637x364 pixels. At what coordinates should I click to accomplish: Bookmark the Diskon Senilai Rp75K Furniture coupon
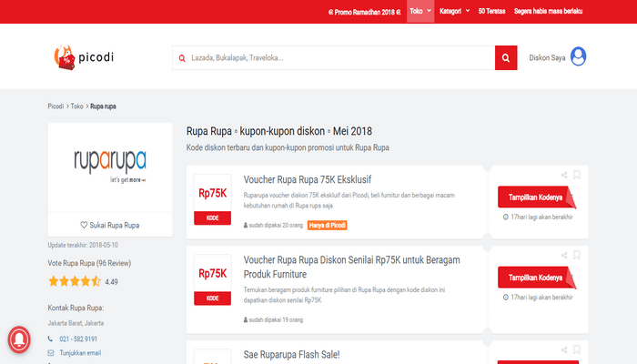coord(576,255)
